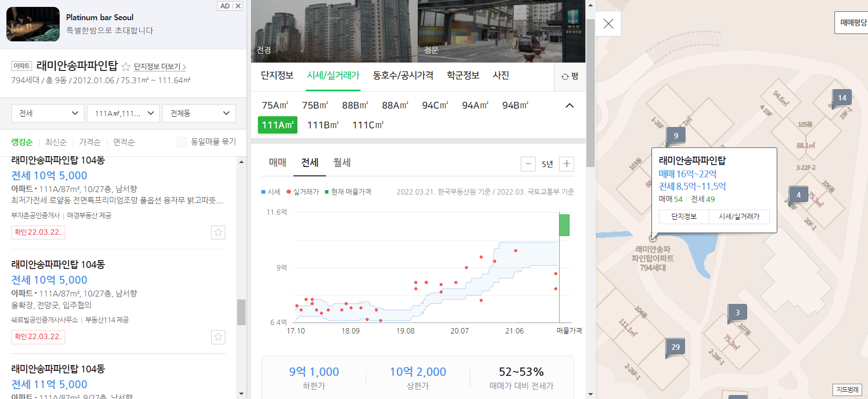868x399 pixels.
Task: Close the ad banner X icon
Action: [x=238, y=6]
